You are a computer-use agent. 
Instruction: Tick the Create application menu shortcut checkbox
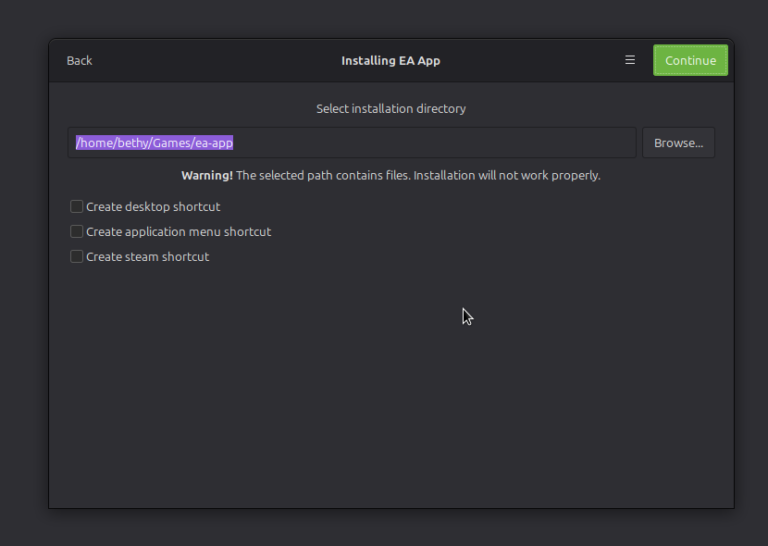coord(77,232)
